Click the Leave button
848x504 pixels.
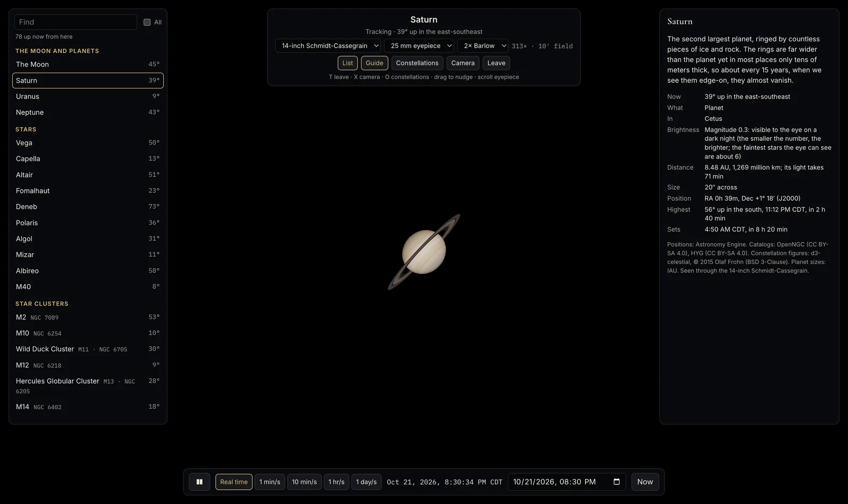496,63
